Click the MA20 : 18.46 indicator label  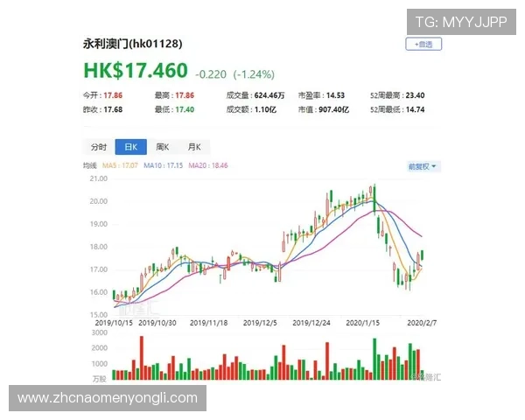(208, 165)
